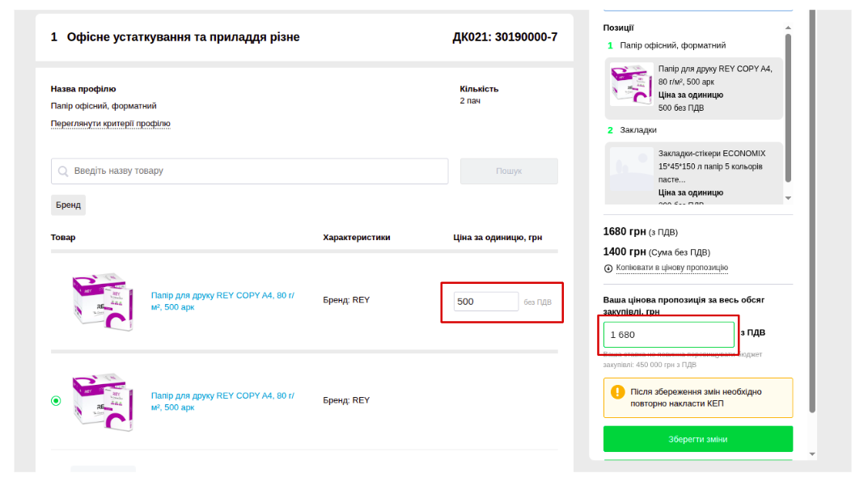Click REY COPY thumbnail in the selected product row
The width and height of the screenshot is (868, 490).
[x=102, y=401]
